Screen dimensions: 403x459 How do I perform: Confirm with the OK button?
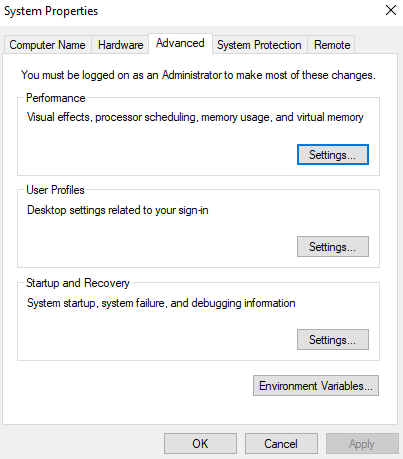200,444
